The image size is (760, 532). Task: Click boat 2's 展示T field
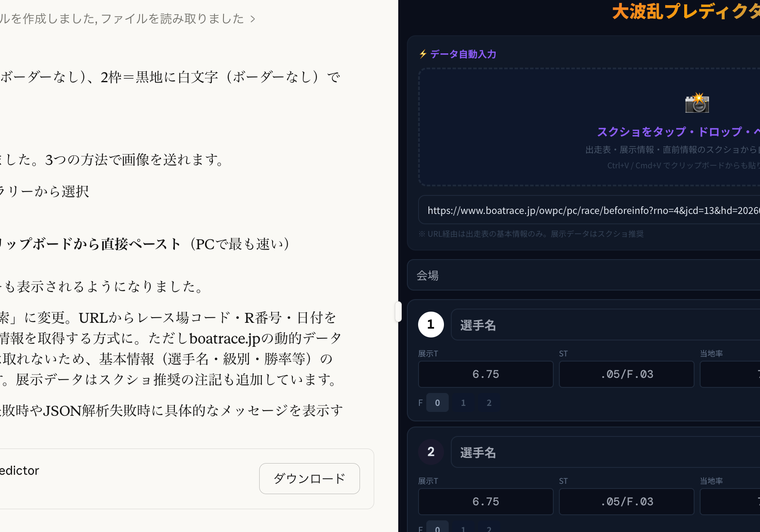[x=485, y=502]
